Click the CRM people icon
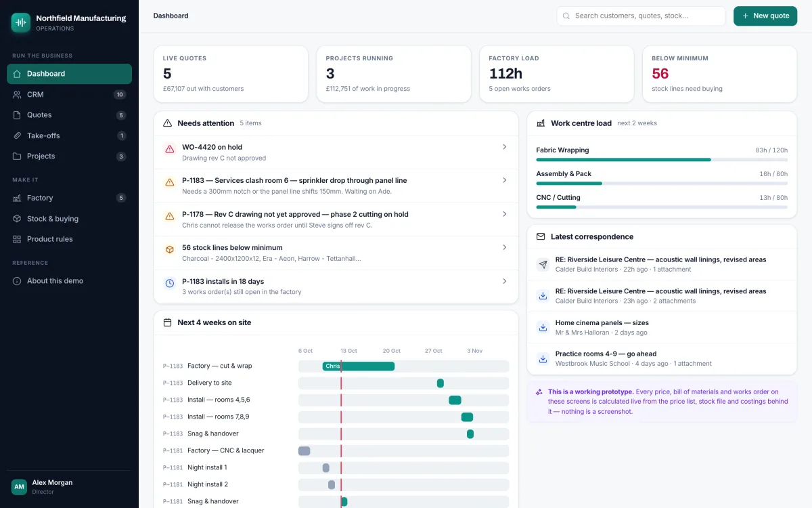The width and height of the screenshot is (812, 508). coord(17,95)
